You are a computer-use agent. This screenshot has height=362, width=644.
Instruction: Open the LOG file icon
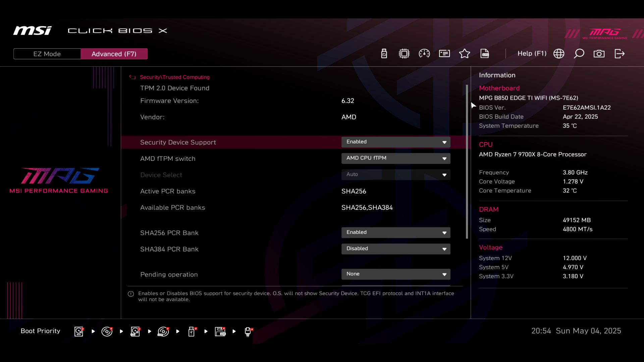tap(485, 54)
